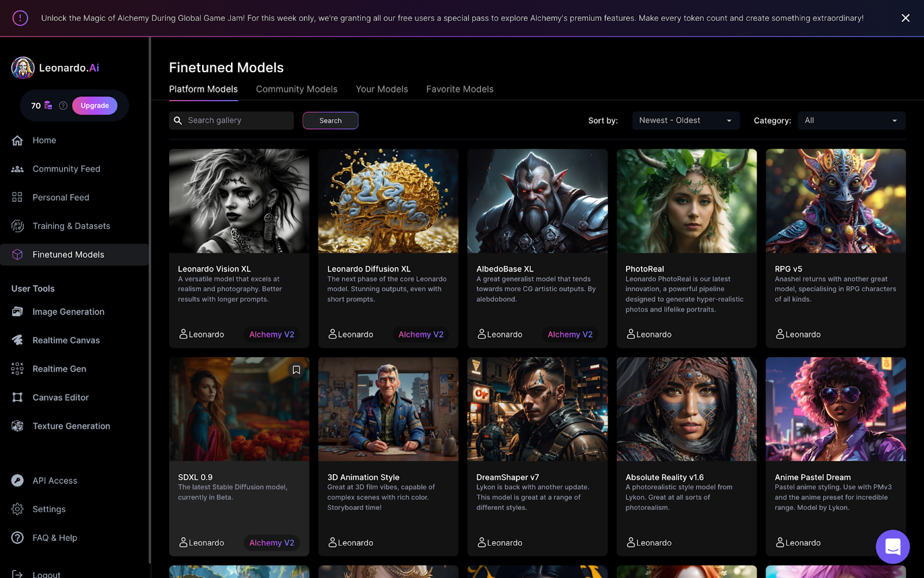Click the Anime Pastel Dream title
The image size is (924, 578).
[x=813, y=477]
